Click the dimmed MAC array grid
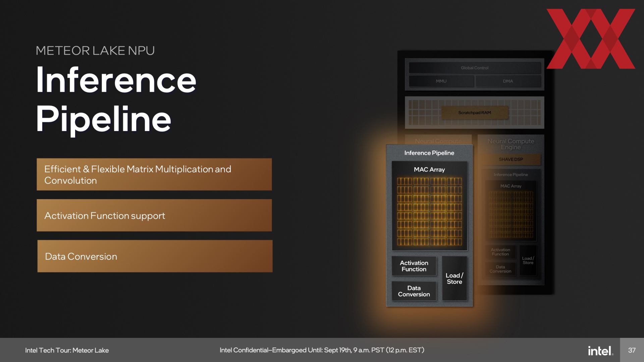644x362 pixels. coord(511,215)
